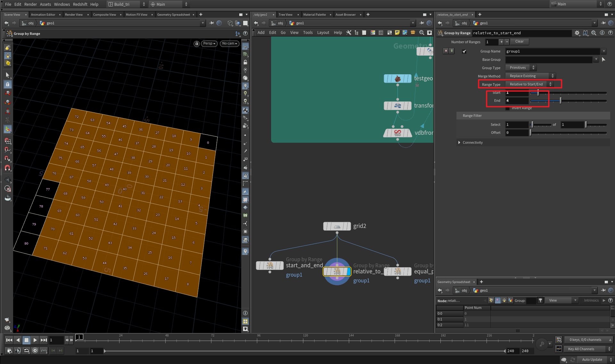Adjust the End range slider
The height and width of the screenshot is (364, 615).
[x=560, y=101]
